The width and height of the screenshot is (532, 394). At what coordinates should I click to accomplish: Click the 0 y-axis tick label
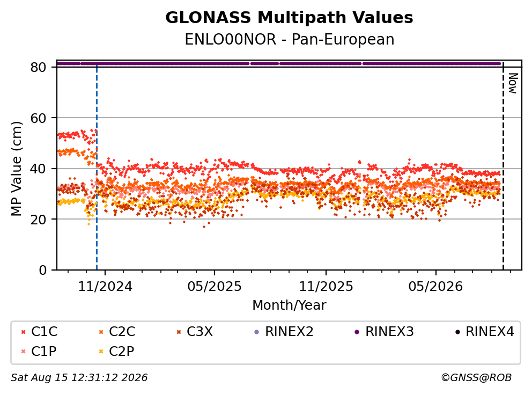coord(43,270)
